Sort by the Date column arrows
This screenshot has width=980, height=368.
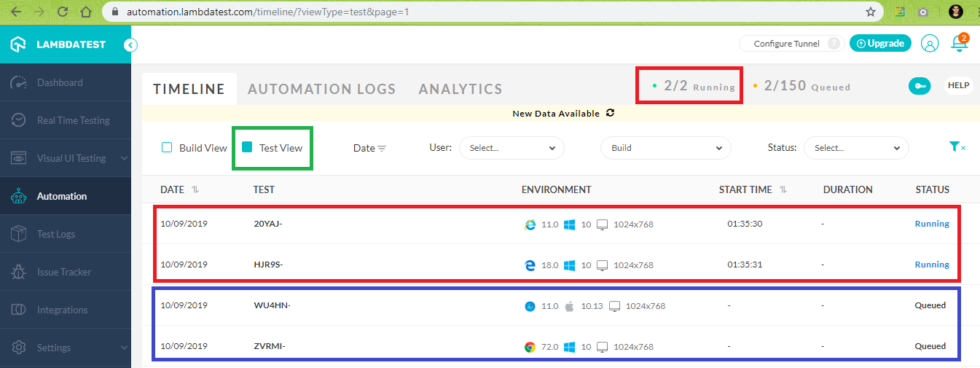[x=195, y=189]
